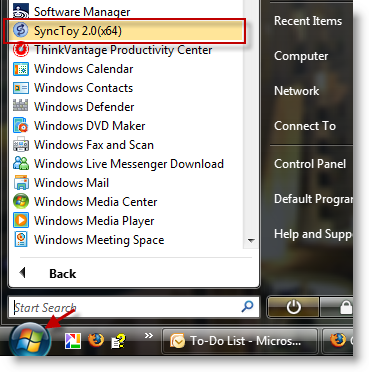
Task: Click the Windows Fax and Scan icon
Action: (21, 145)
